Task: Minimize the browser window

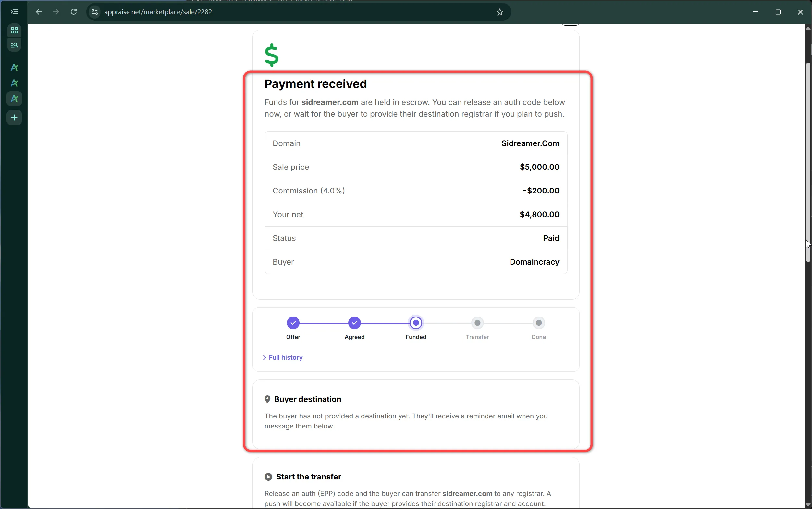Action: coord(756,12)
